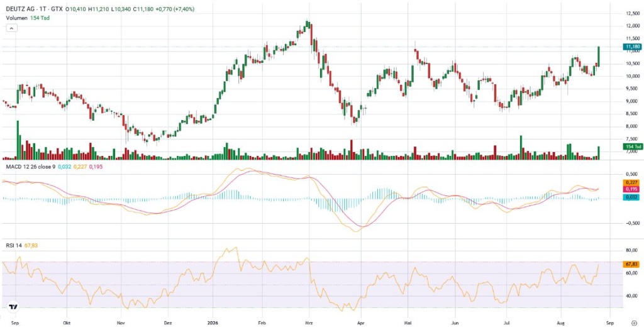Click the current price label 11,180
This screenshot has width=644, height=330.
tap(632, 47)
